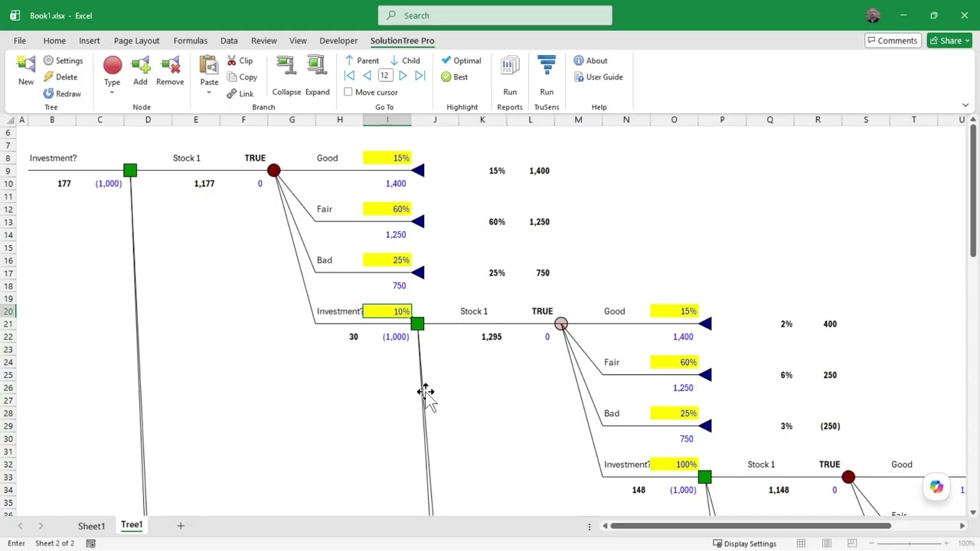Open the User Guide
Viewport: 980px width, 551px height.
[598, 77]
